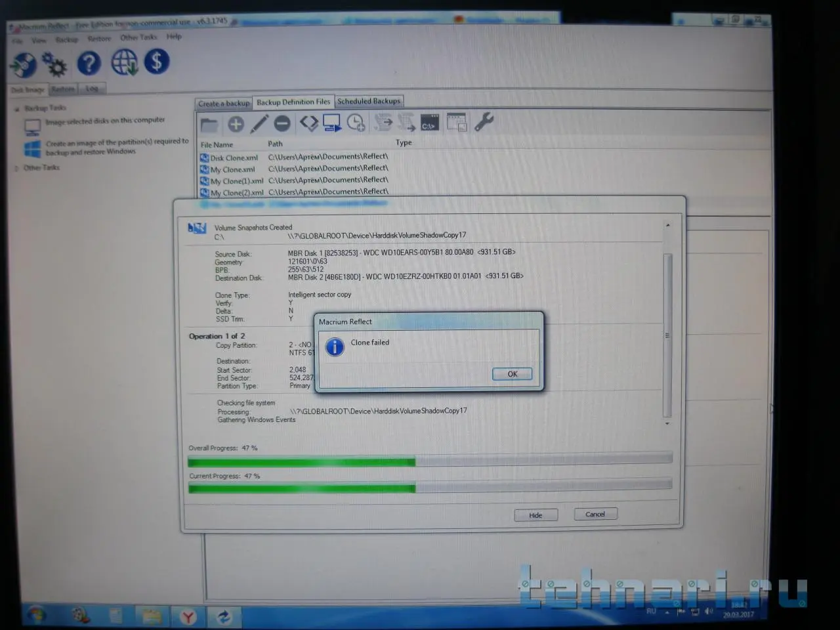Viewport: 840px width, 630px height.
Task: Switch to the Scheduled Backups tab
Action: point(369,102)
